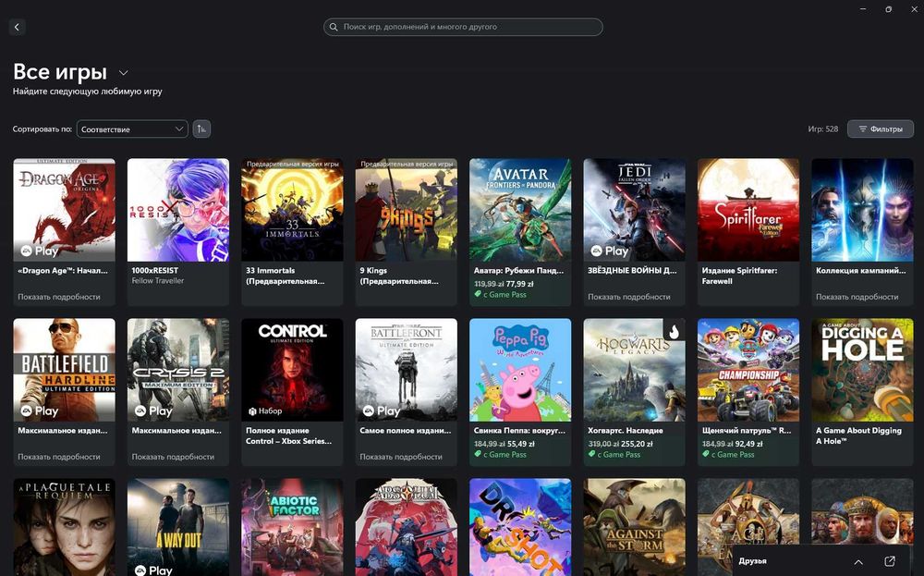Image resolution: width=924 pixels, height=576 pixels.
Task: Open 33 Immortals game cover
Action: tap(292, 210)
